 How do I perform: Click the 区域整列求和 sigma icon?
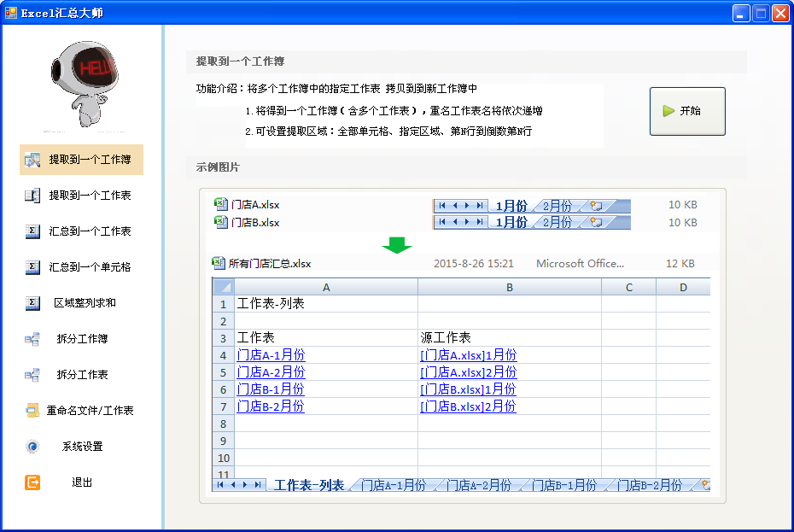(32, 303)
